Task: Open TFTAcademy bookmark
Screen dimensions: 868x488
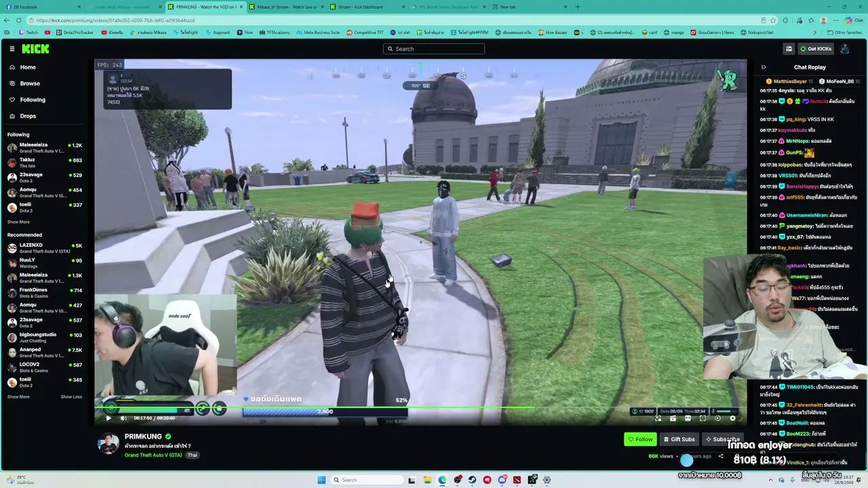Action: point(275,33)
